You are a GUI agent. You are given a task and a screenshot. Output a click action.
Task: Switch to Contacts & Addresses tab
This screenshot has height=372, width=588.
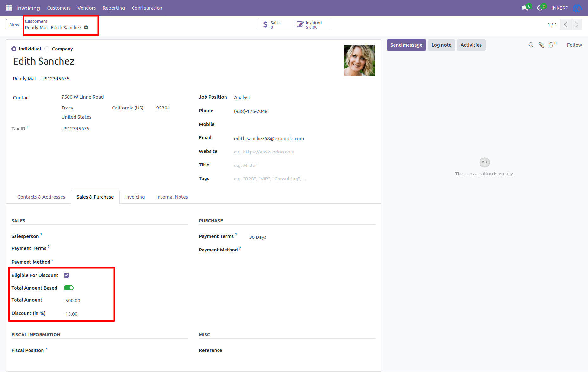pos(41,197)
